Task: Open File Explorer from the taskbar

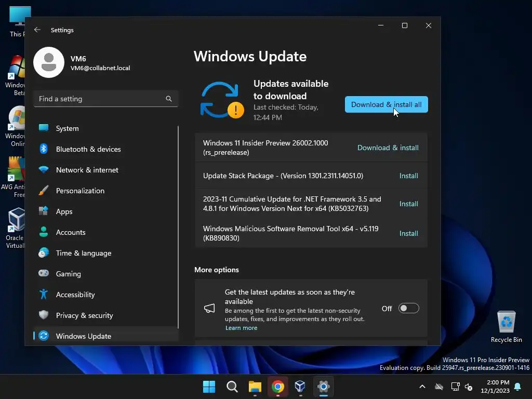Action: coord(255,387)
